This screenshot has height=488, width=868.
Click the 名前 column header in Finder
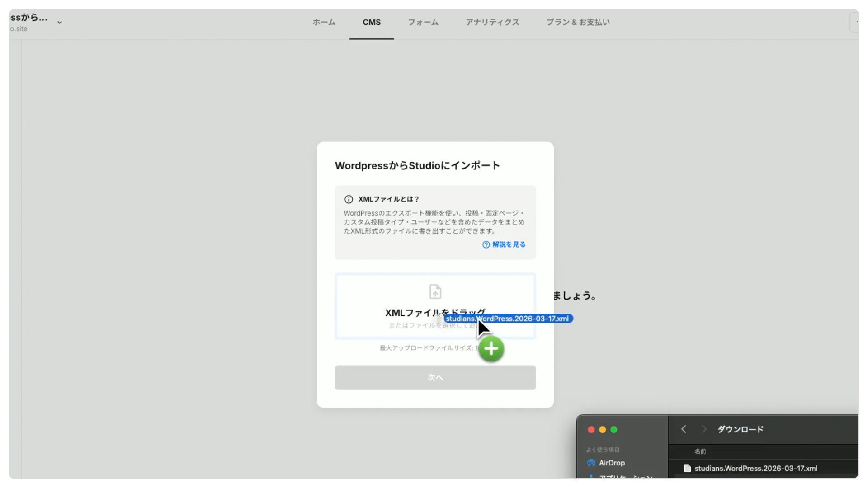[x=700, y=451]
